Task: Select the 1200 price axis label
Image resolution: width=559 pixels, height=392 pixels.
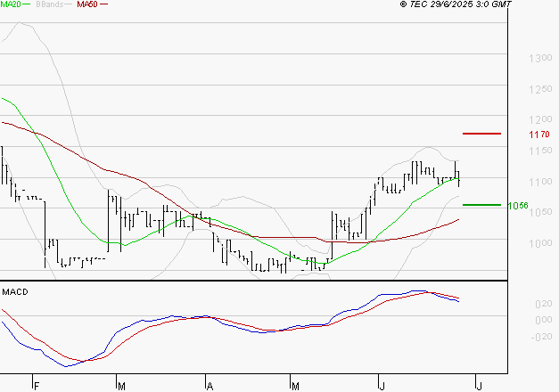Action: click(x=540, y=119)
